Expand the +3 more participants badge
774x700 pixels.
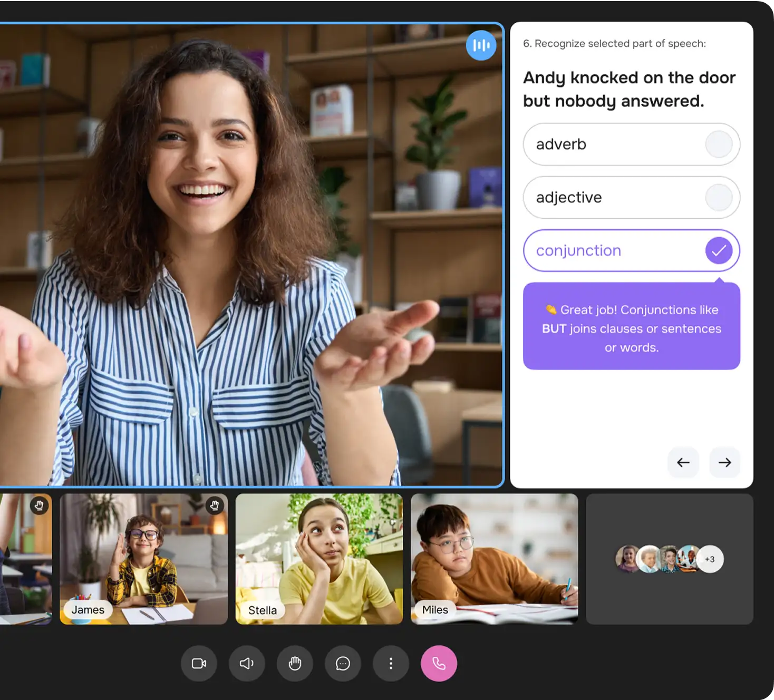tap(710, 559)
